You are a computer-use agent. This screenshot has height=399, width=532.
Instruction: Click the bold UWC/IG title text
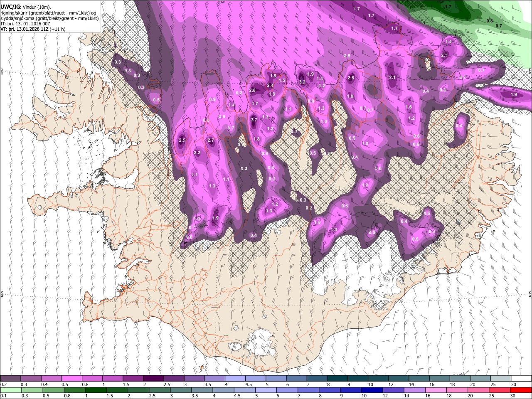point(10,7)
